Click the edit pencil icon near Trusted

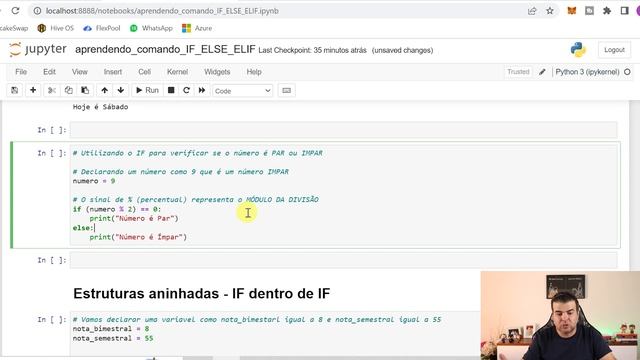pos(542,72)
